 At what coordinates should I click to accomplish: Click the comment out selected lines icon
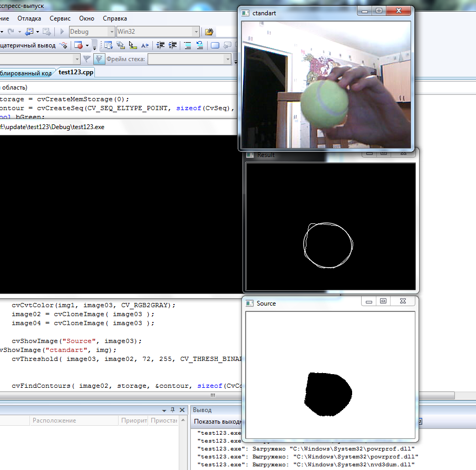point(187,45)
